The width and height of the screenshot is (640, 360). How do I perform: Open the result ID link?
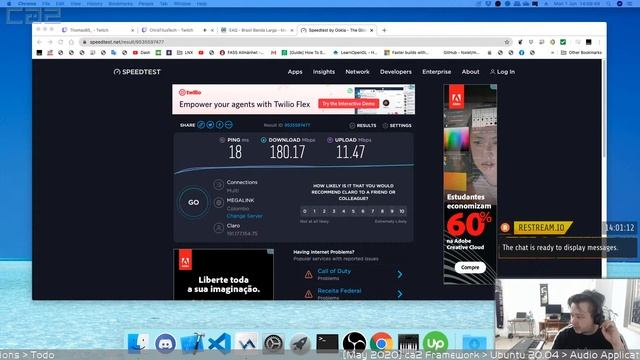tap(297, 125)
